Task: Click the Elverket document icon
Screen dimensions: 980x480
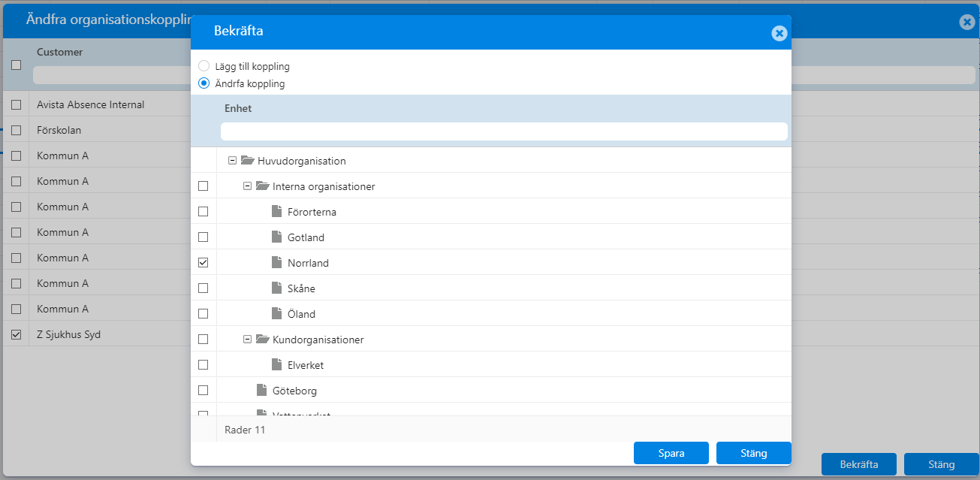Action: click(276, 365)
